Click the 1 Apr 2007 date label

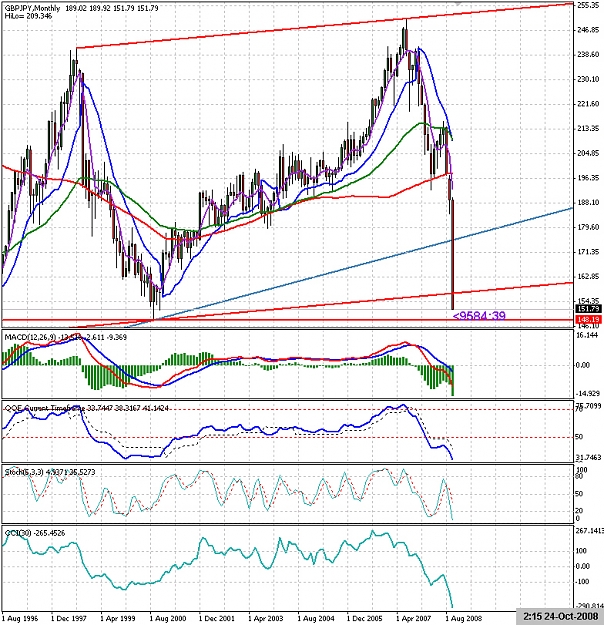(x=414, y=618)
